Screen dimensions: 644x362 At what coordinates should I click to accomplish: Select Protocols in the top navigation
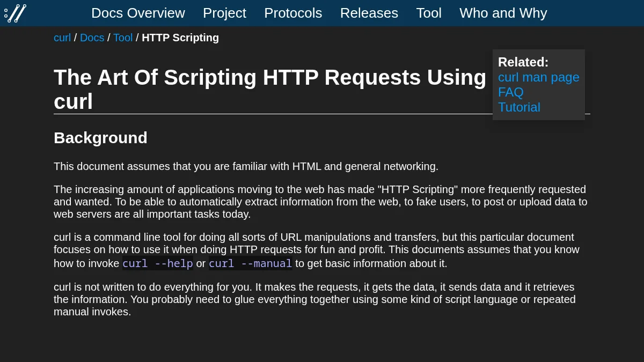tap(293, 13)
